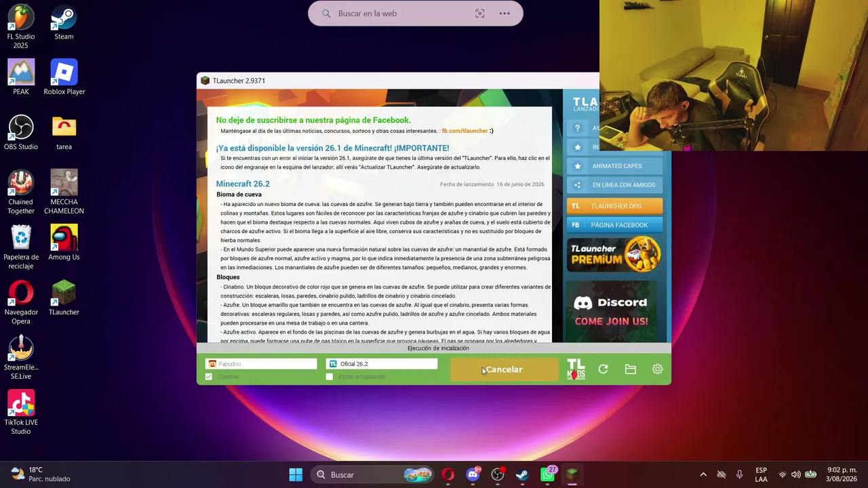This screenshot has width=868, height=488.
Task: Select the Papelera de reciclaje icon
Action: pyautogui.click(x=21, y=247)
